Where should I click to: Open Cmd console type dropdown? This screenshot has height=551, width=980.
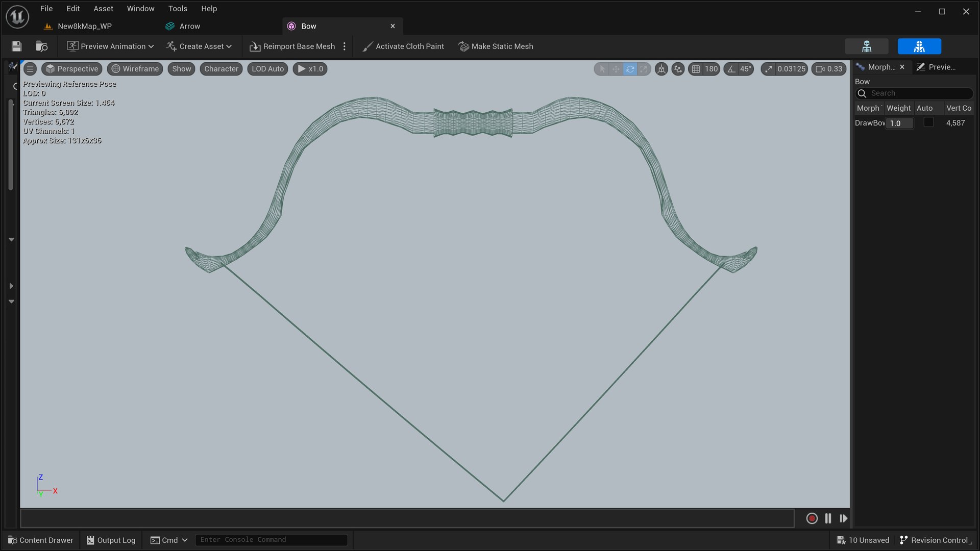[x=169, y=540]
